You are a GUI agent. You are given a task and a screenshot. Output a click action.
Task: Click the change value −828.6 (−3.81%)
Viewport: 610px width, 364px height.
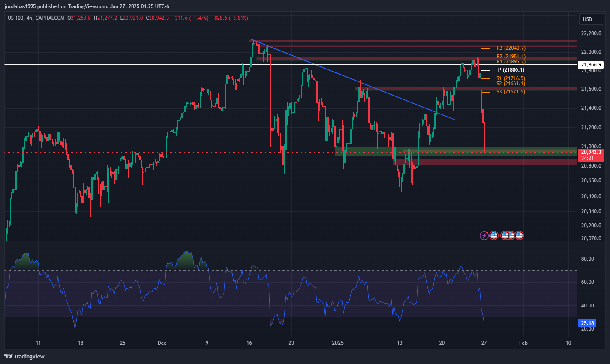coord(229,18)
